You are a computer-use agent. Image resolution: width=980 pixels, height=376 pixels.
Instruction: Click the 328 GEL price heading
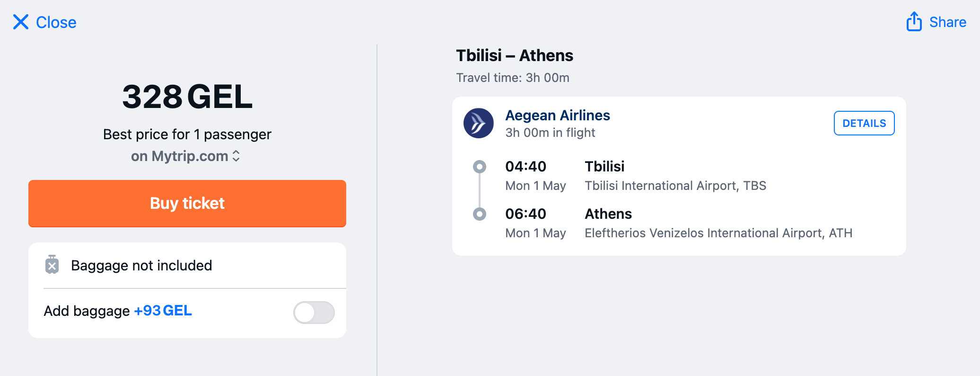(x=187, y=97)
